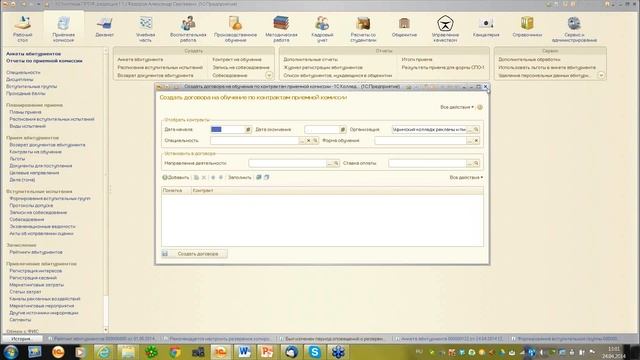The image size is (640, 360).
Task: Open Анкеты абитуриентов in the sidebar
Action: (33, 54)
